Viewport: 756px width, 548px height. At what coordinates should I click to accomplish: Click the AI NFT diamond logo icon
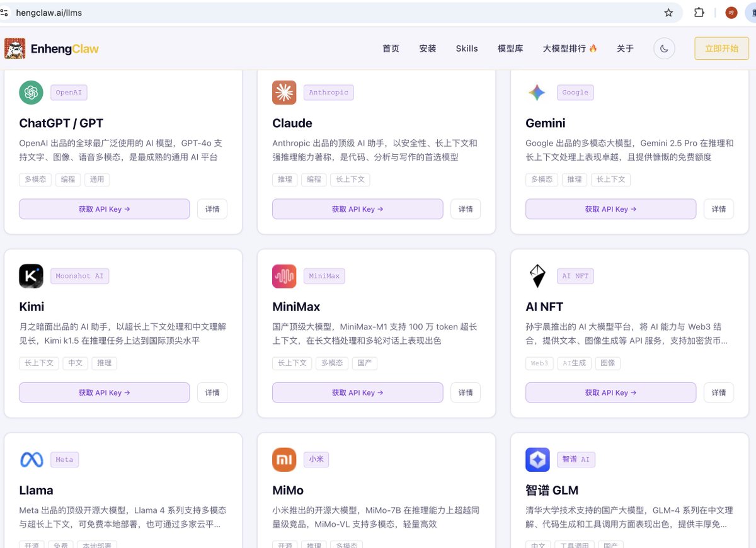(537, 276)
